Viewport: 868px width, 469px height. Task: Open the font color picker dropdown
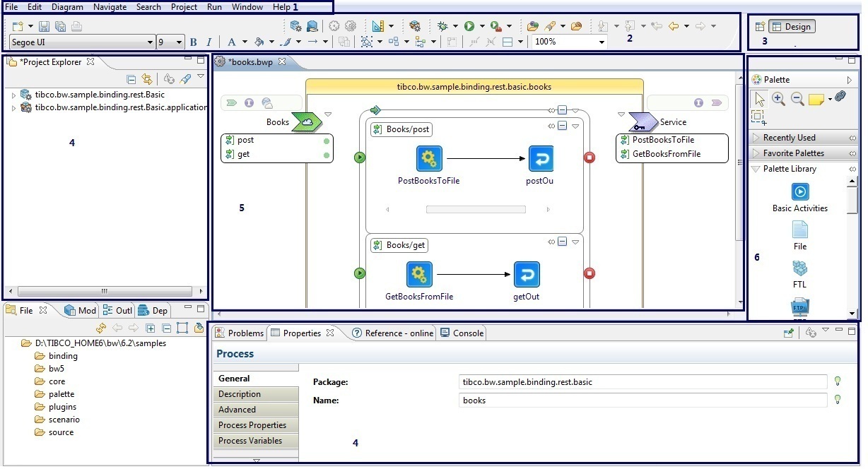pyautogui.click(x=245, y=41)
